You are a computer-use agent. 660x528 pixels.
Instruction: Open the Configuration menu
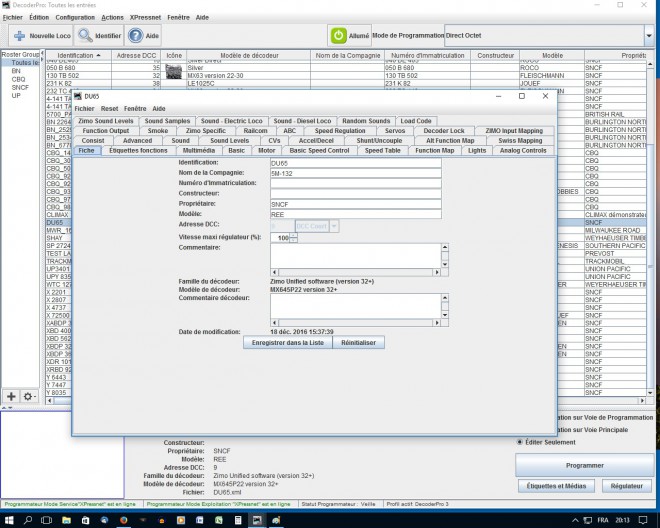tap(75, 18)
